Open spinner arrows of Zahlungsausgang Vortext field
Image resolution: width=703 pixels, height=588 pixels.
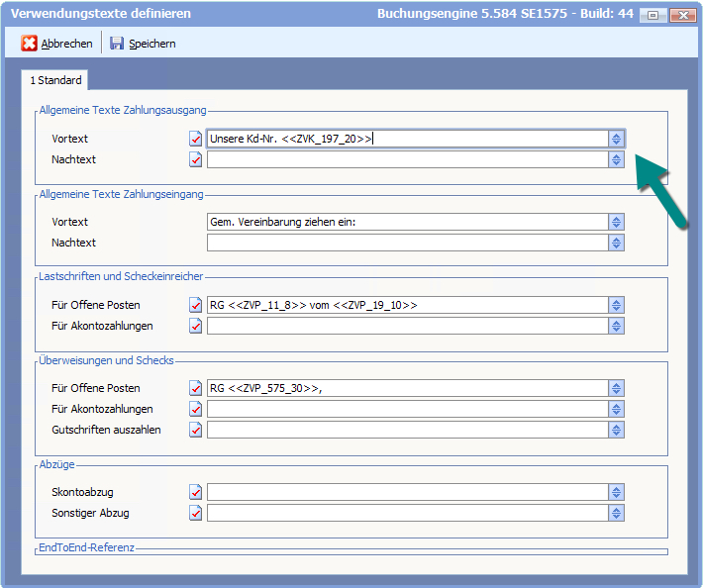[x=616, y=140]
